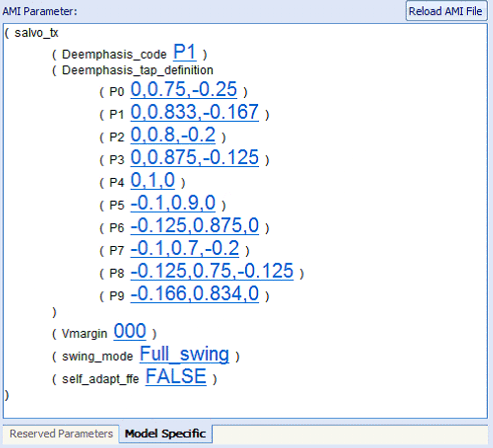
Task: Set the self_adapt_ffe value FALSE
Action: tap(176, 376)
